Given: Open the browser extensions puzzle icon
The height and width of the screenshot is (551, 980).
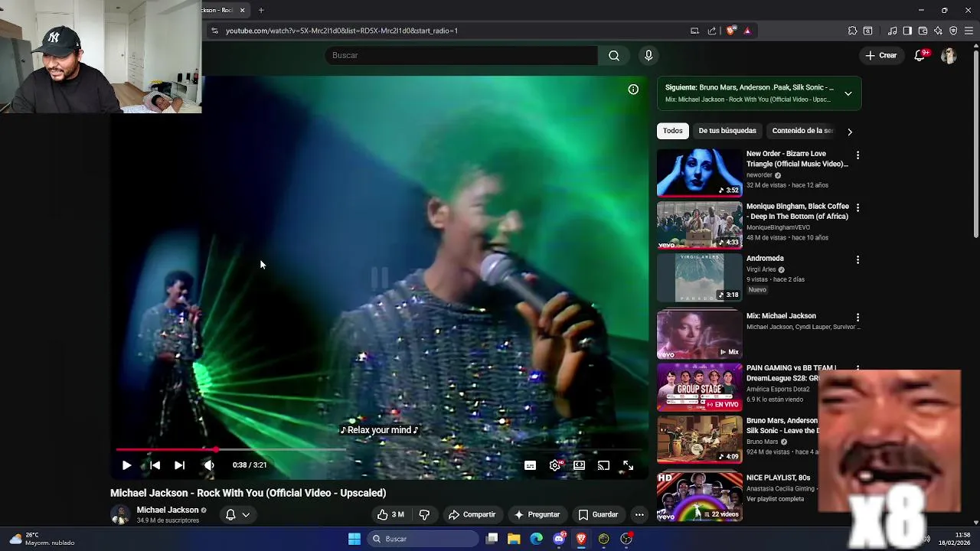Looking at the screenshot, I should point(852,31).
